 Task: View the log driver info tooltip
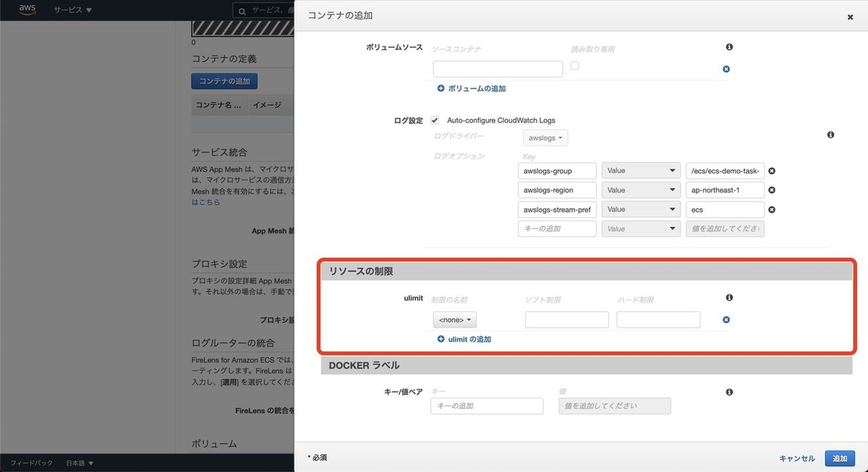830,134
